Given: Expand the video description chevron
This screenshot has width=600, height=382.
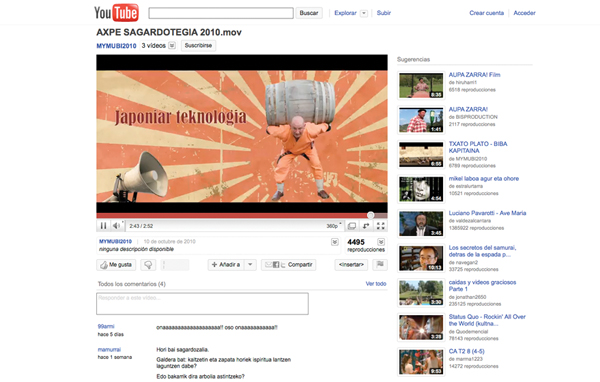Looking at the screenshot, I should [335, 242].
